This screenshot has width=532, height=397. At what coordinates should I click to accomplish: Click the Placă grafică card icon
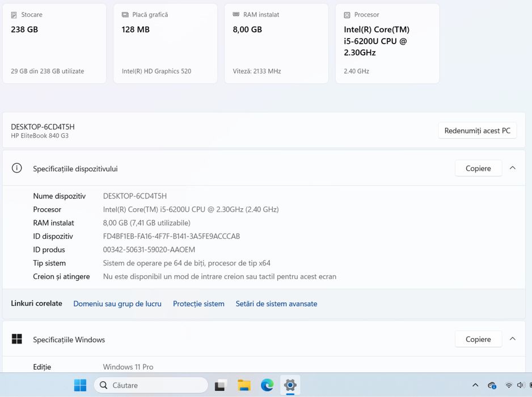click(x=125, y=15)
